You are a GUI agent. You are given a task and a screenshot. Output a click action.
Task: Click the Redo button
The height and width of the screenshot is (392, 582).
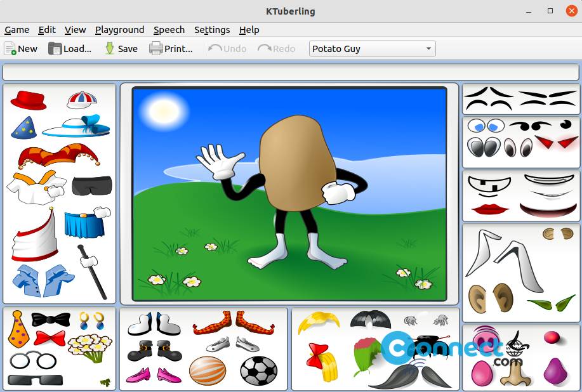pyautogui.click(x=277, y=49)
